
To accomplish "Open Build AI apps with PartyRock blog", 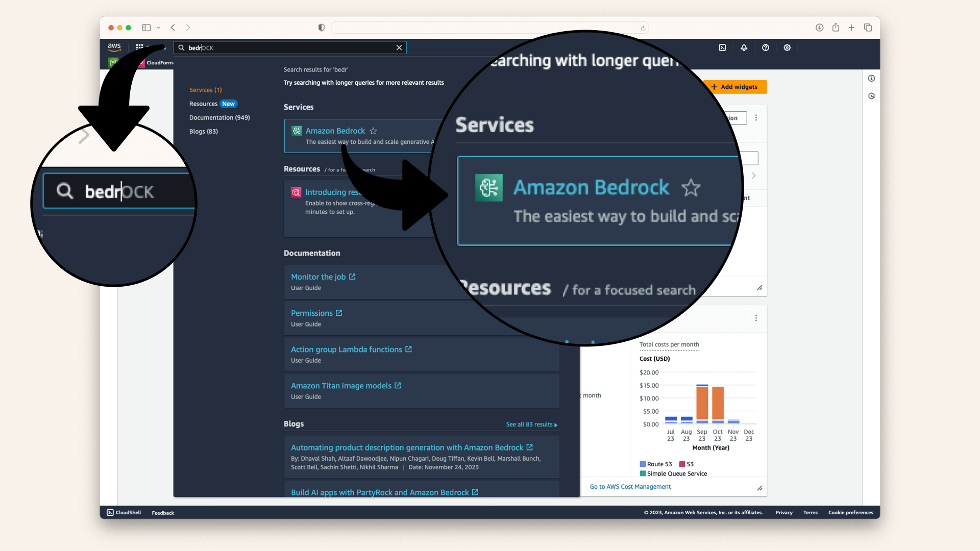I will coord(384,492).
